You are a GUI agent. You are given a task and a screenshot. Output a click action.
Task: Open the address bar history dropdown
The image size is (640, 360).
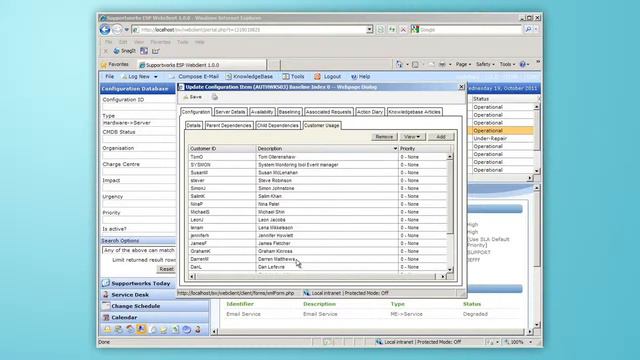tap(369, 29)
